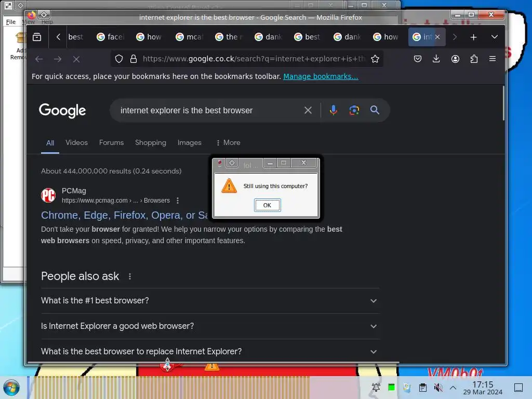
Task: Open the dialog window's diamond menu icon
Action: point(232,163)
